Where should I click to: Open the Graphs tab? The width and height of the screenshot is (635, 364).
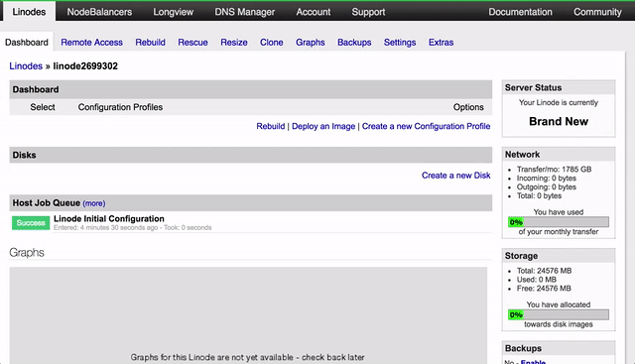(311, 42)
